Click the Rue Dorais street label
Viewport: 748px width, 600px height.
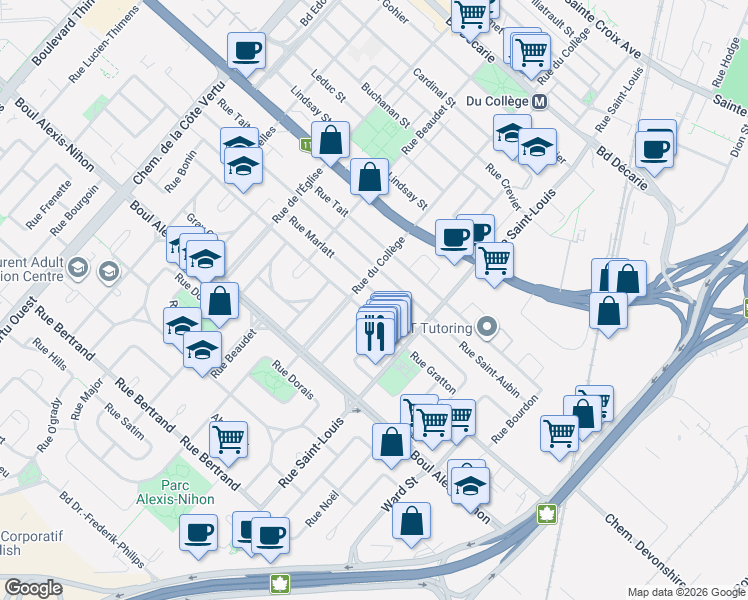[x=293, y=380]
